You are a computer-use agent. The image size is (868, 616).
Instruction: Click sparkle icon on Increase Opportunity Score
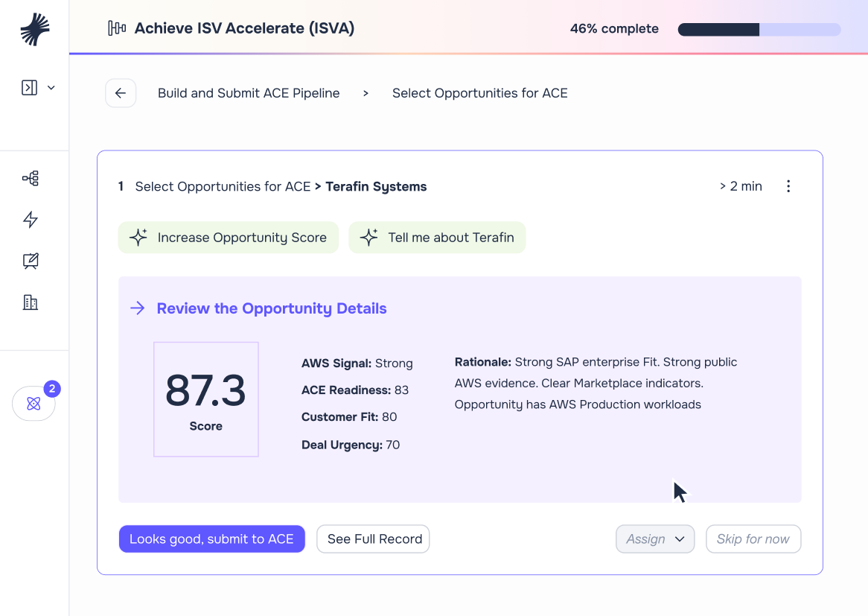pyautogui.click(x=138, y=237)
